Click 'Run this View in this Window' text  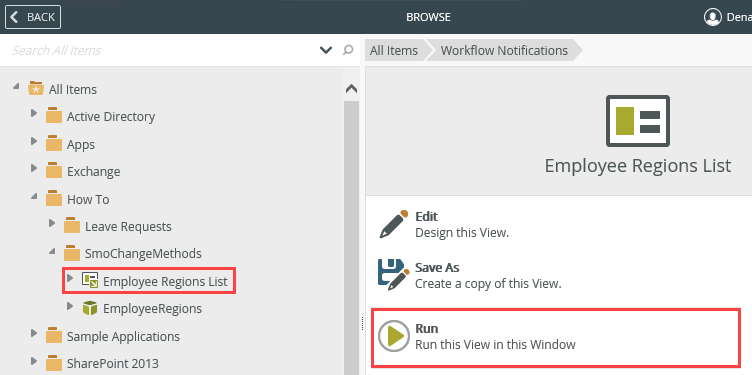point(495,345)
